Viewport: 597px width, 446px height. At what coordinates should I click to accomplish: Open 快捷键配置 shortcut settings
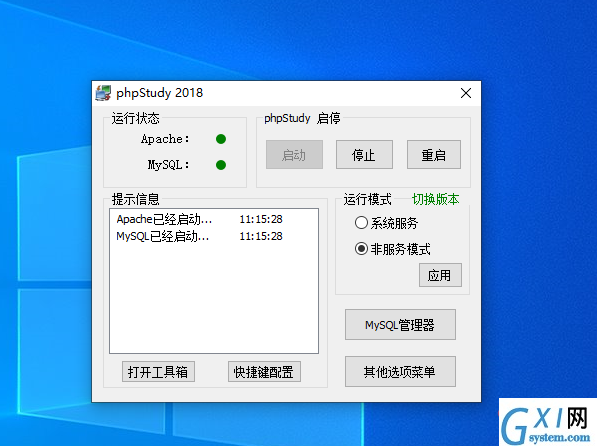(x=264, y=372)
